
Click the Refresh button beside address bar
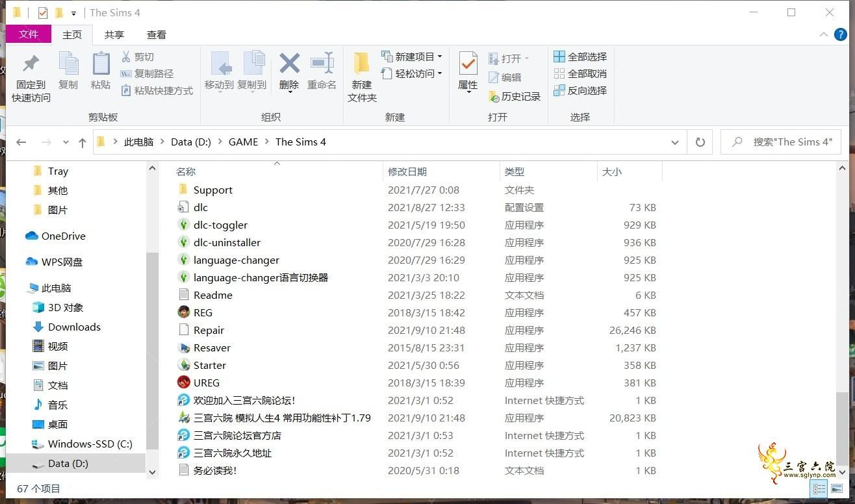coord(700,142)
